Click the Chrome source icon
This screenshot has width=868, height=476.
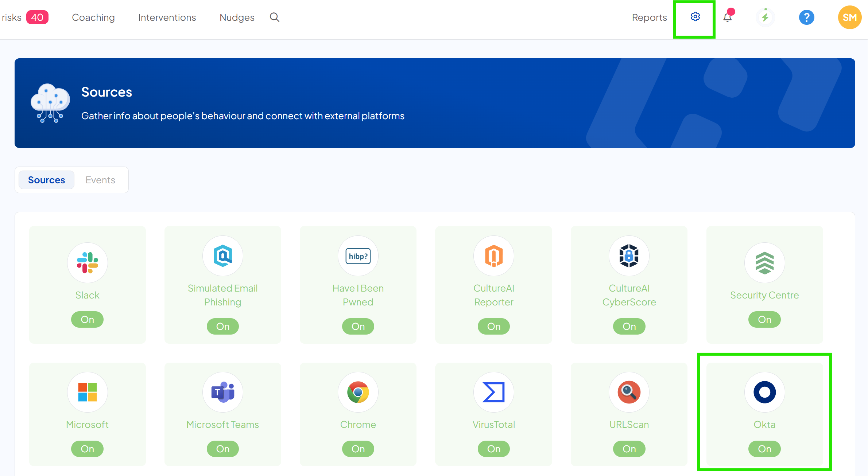tap(358, 392)
